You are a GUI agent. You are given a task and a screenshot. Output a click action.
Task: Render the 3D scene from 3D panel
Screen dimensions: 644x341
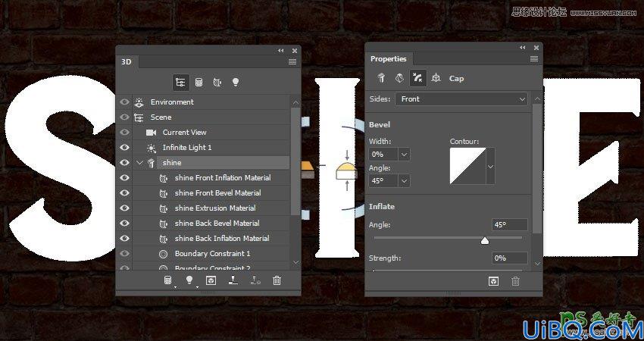pyautogui.click(x=211, y=280)
